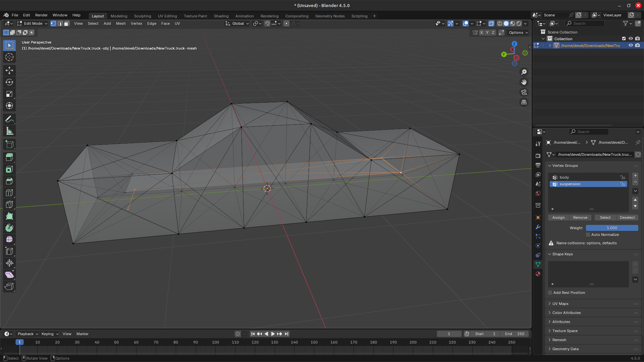Select the Shrink/Fatten tool
This screenshot has width=644, height=362.
tap(9, 263)
